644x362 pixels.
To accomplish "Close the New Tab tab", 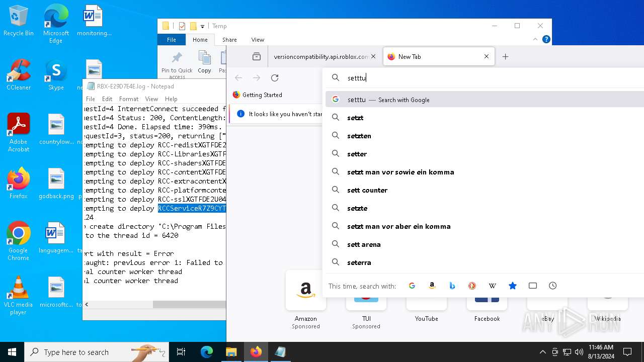I will [487, 57].
